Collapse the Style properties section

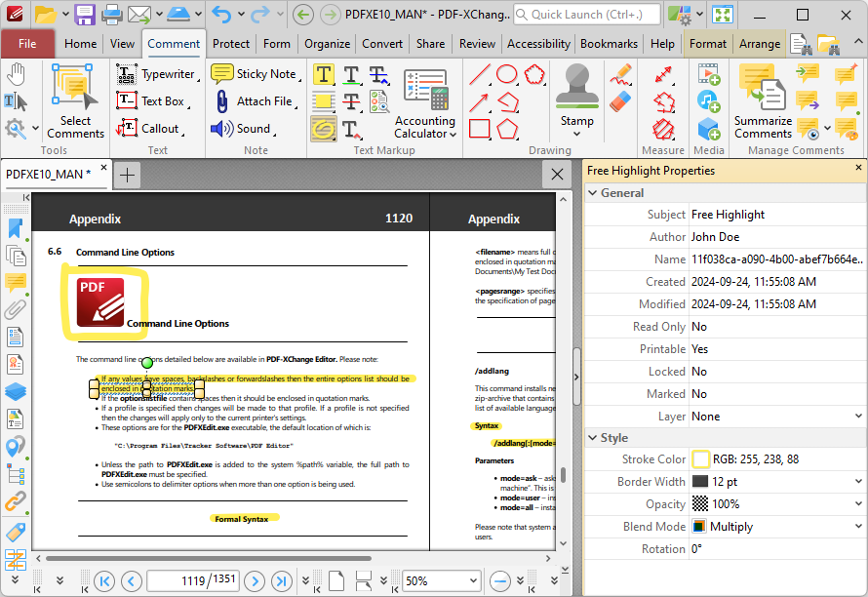593,437
